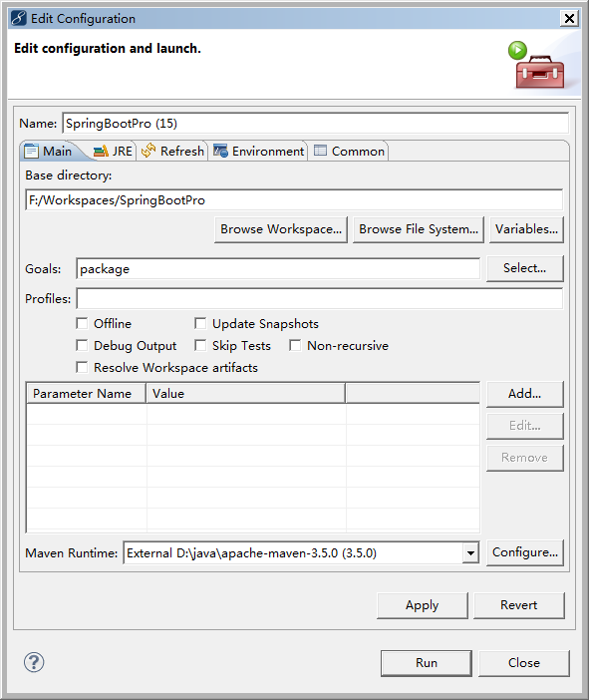Image resolution: width=589 pixels, height=700 pixels.
Task: Tick the Skip Tests checkbox
Action: point(200,345)
